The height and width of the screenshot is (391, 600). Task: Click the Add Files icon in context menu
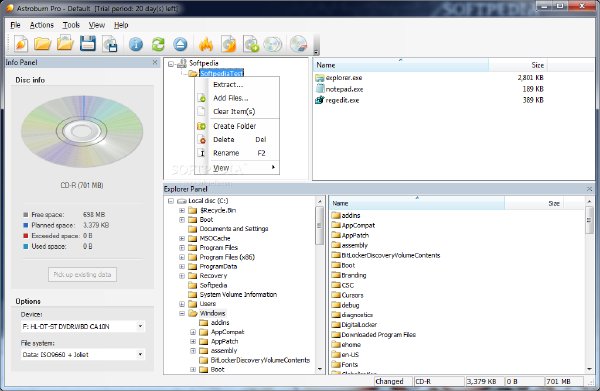pyautogui.click(x=201, y=98)
